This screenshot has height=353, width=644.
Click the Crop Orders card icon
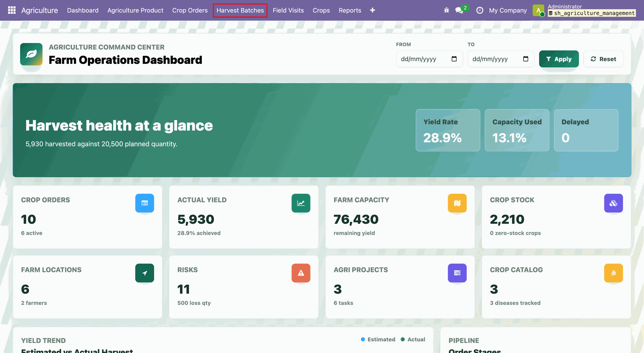145,203
